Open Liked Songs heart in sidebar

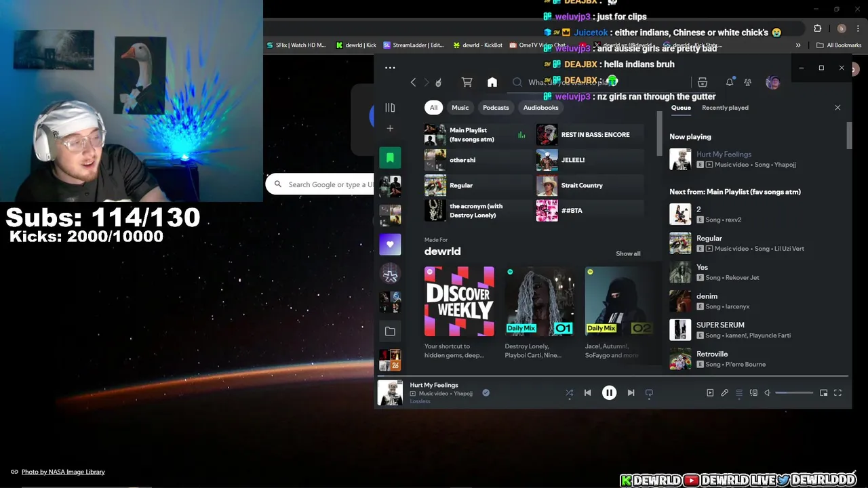[390, 244]
